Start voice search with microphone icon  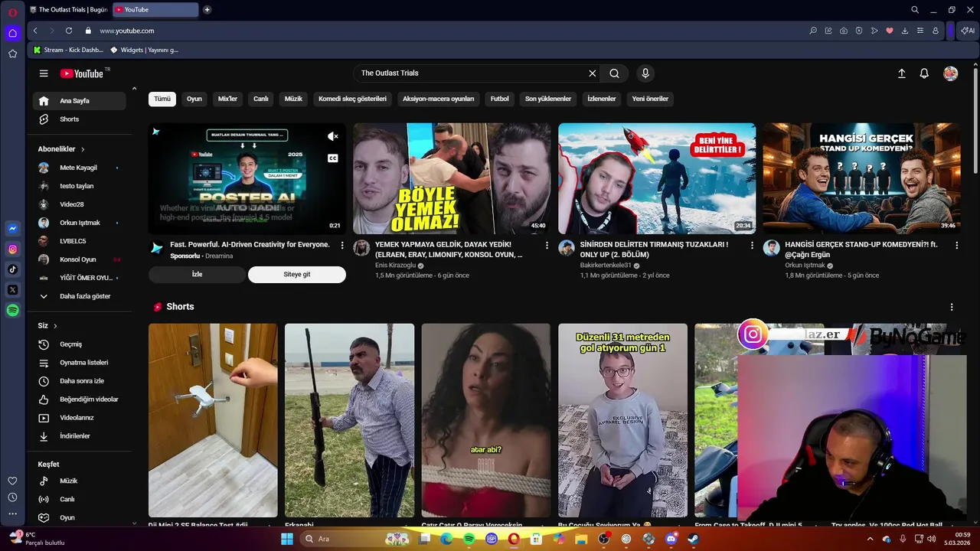click(645, 73)
